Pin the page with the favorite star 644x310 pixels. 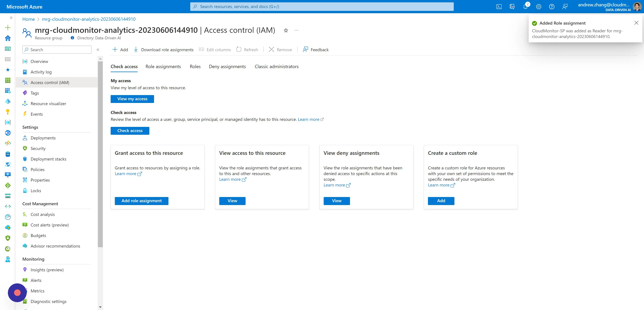coord(286,30)
